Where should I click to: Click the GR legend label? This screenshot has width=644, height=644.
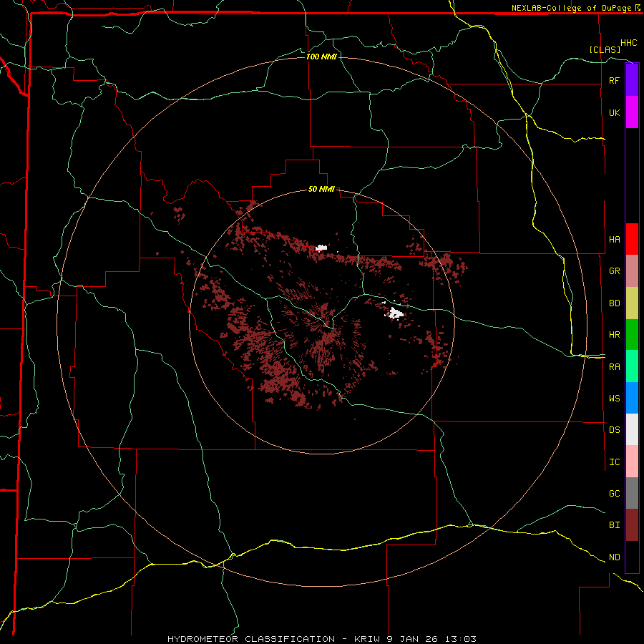tap(614, 271)
